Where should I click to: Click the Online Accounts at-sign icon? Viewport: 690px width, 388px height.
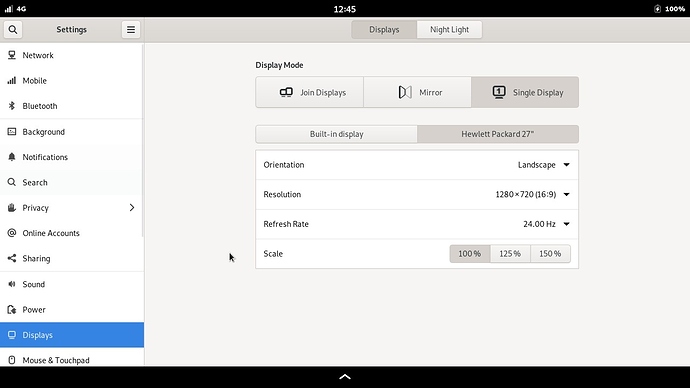click(12, 233)
